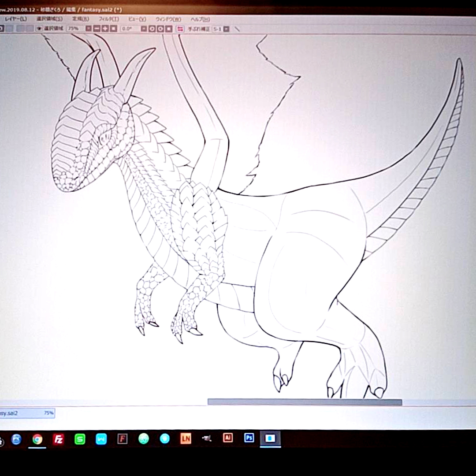This screenshot has height=476, width=476.
Task: Open the View menu
Action: [x=137, y=19]
